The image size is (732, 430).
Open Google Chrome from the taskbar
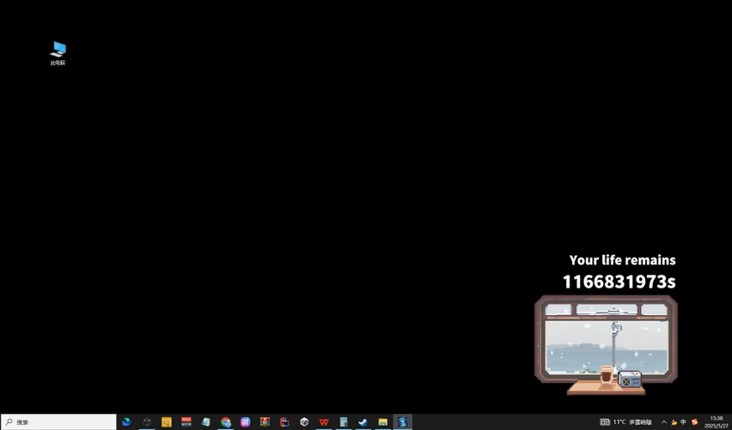click(226, 422)
